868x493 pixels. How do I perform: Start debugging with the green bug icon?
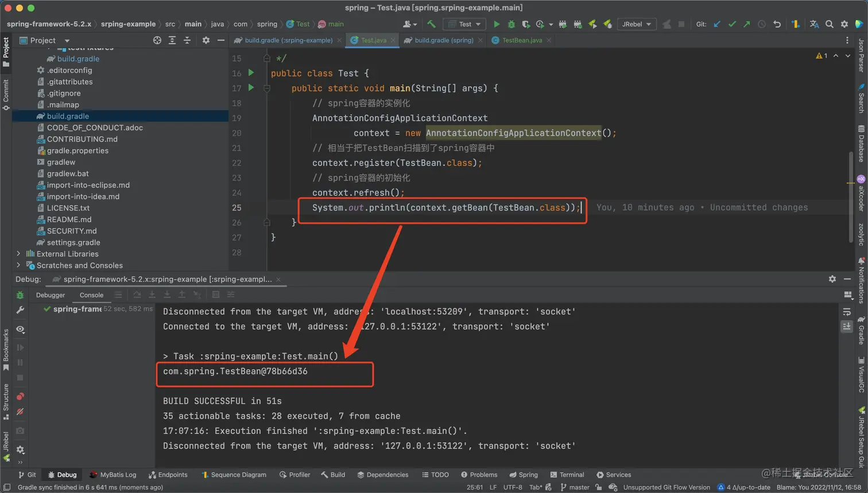coord(511,24)
